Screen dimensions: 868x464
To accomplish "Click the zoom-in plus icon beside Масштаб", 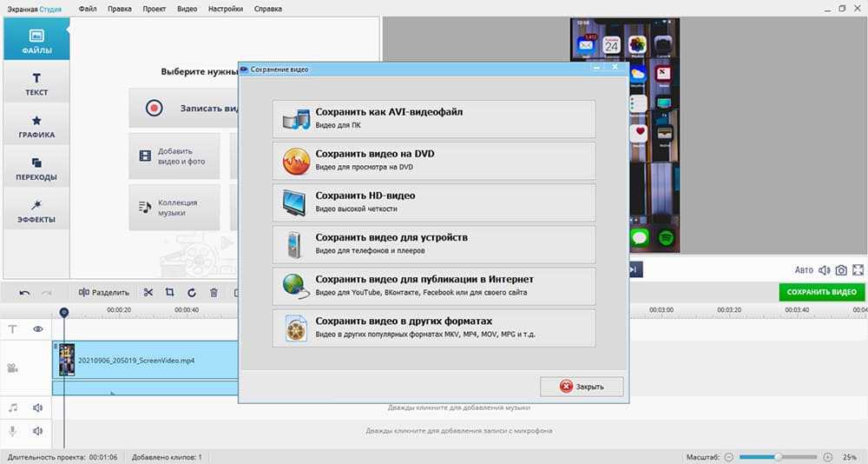I will tap(828, 457).
